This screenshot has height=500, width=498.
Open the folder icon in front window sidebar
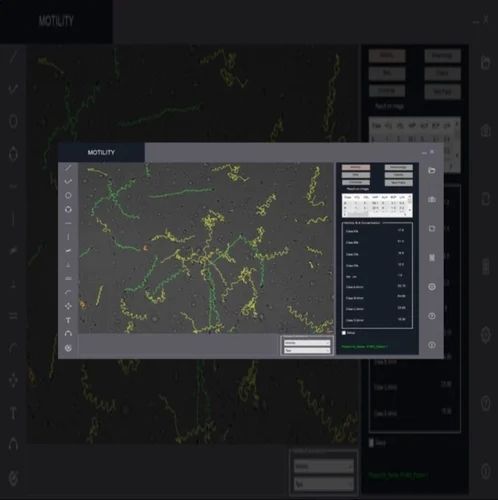point(432,170)
